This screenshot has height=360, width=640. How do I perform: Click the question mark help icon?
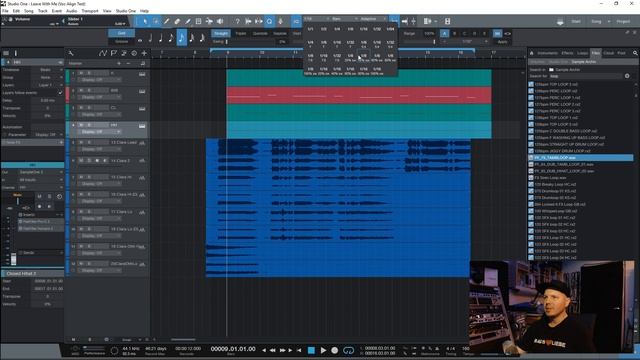(238, 21)
